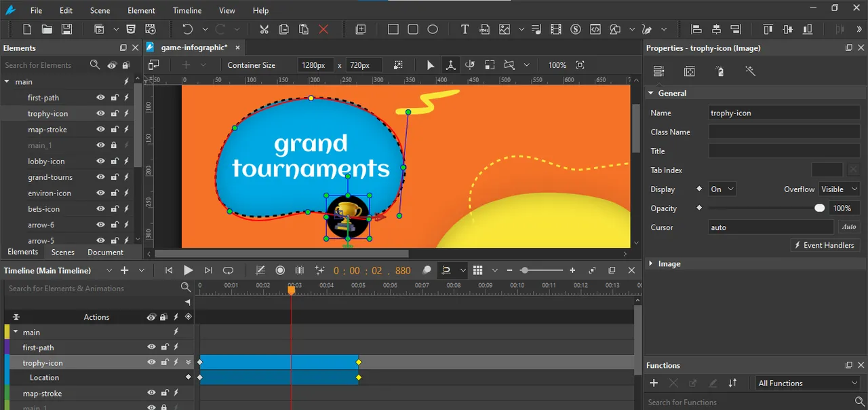Click the Class Name input field

pyautogui.click(x=784, y=132)
